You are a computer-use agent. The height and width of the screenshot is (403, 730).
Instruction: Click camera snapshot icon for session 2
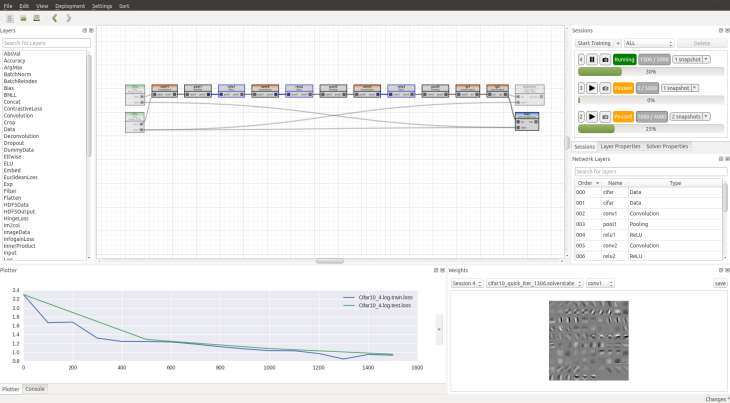pos(604,116)
